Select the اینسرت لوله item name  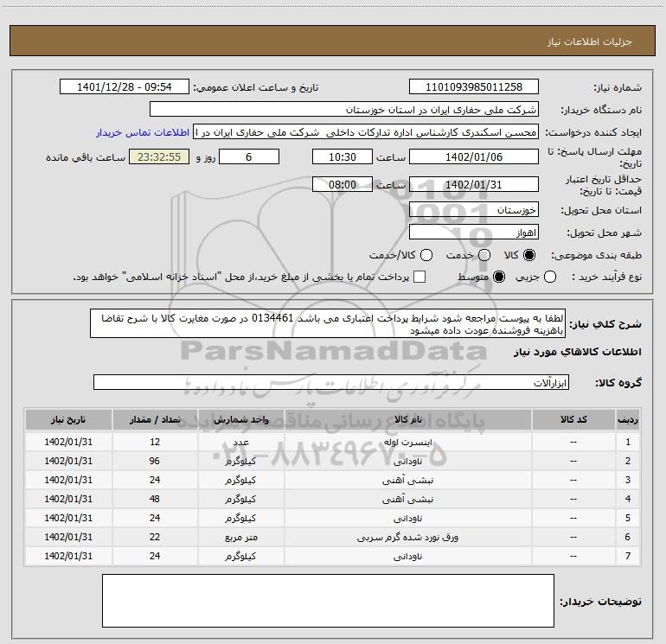coord(407,443)
